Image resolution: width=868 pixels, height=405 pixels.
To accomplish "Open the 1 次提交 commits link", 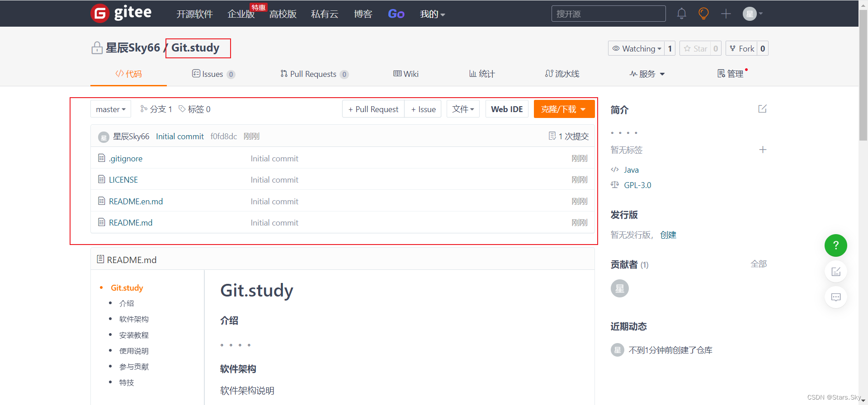I will click(x=569, y=136).
